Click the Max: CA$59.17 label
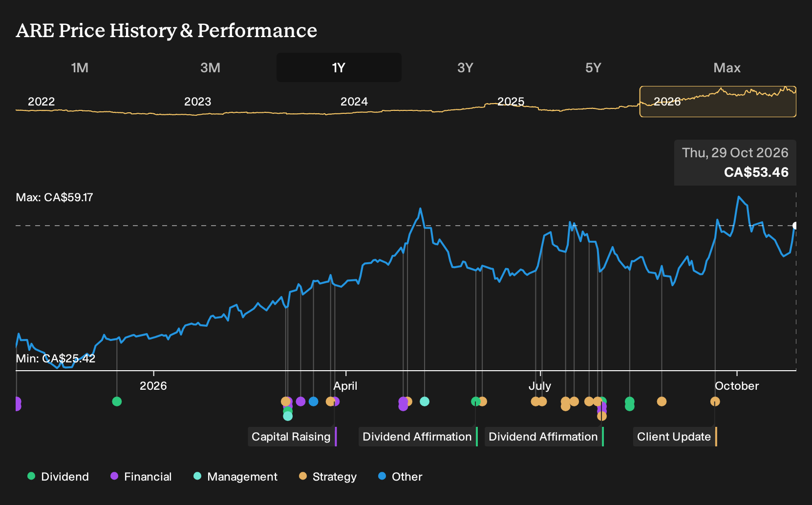The height and width of the screenshot is (505, 812). [54, 197]
